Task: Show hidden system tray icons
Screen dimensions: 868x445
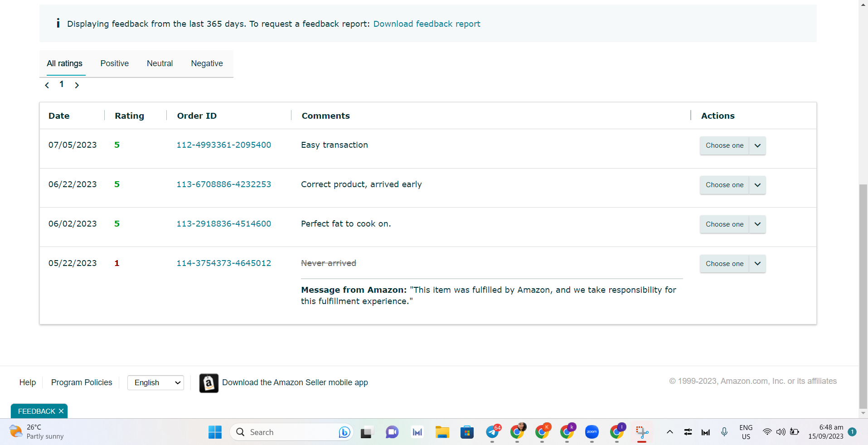Action: (669, 432)
